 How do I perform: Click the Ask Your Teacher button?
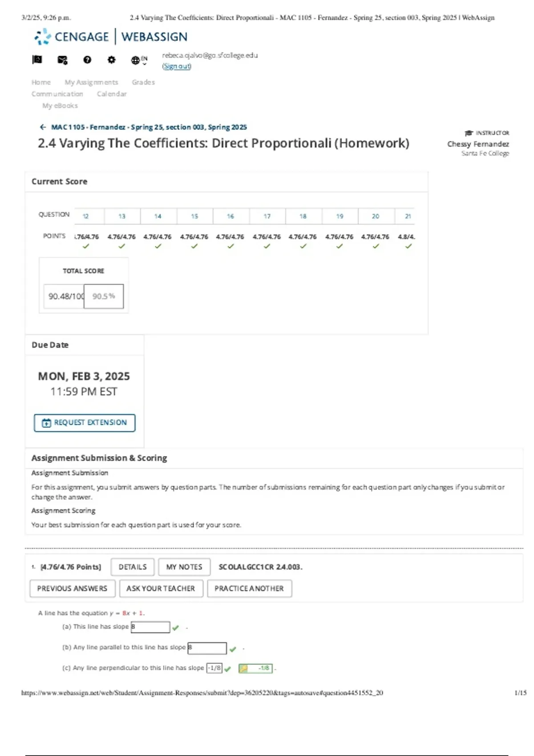coord(161,588)
